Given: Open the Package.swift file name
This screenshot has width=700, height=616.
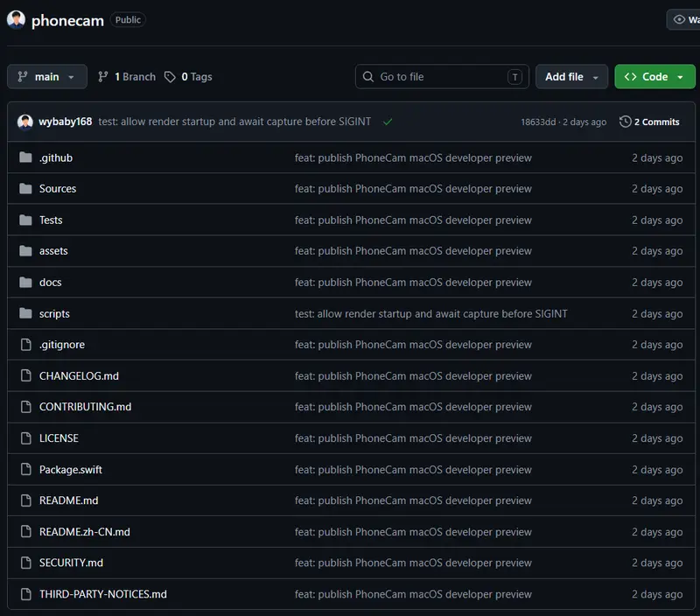Looking at the screenshot, I should (71, 470).
